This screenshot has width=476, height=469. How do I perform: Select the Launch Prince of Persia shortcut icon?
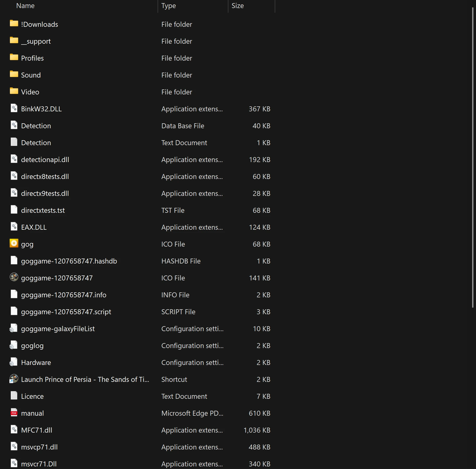click(x=14, y=379)
